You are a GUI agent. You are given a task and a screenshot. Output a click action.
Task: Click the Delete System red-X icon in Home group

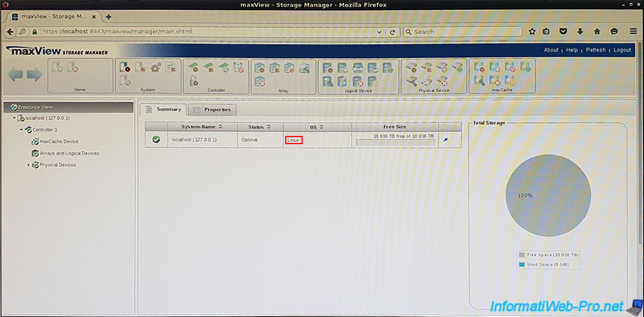(73, 68)
